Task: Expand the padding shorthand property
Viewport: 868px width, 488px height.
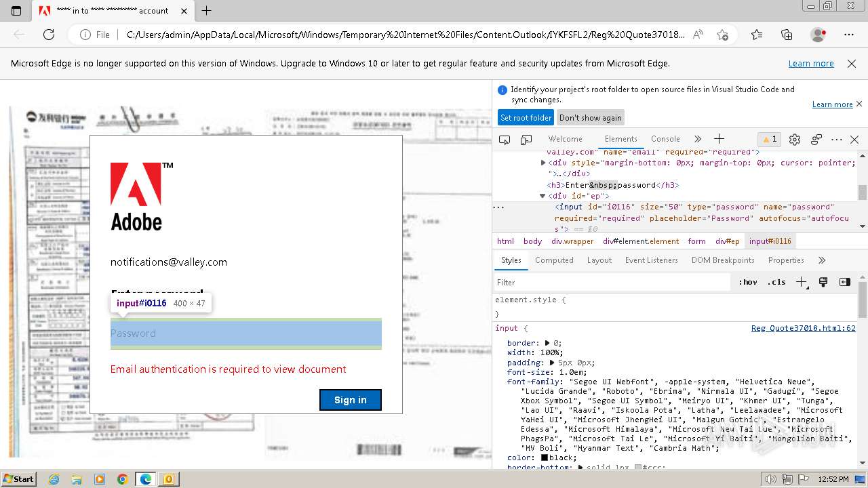Action: 553,363
